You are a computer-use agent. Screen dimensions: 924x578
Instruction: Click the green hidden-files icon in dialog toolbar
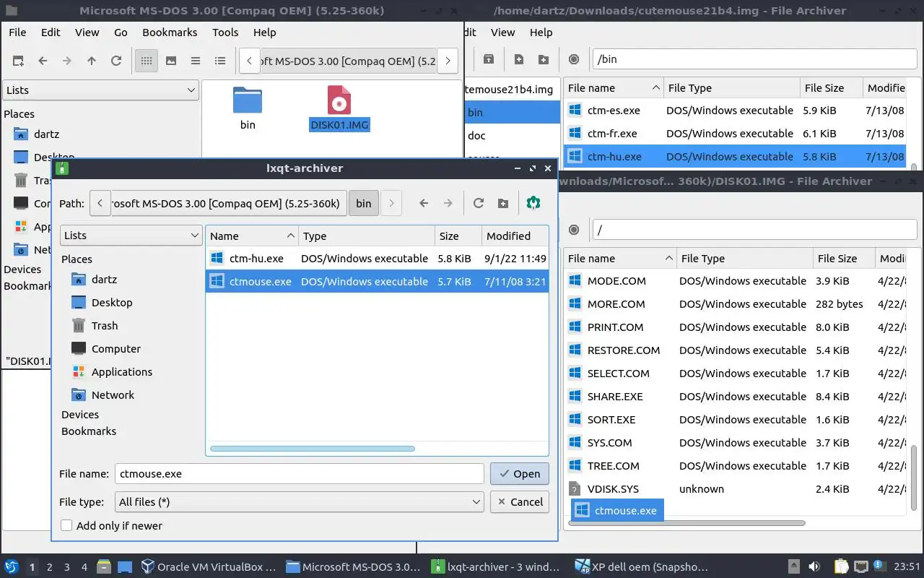[533, 203]
